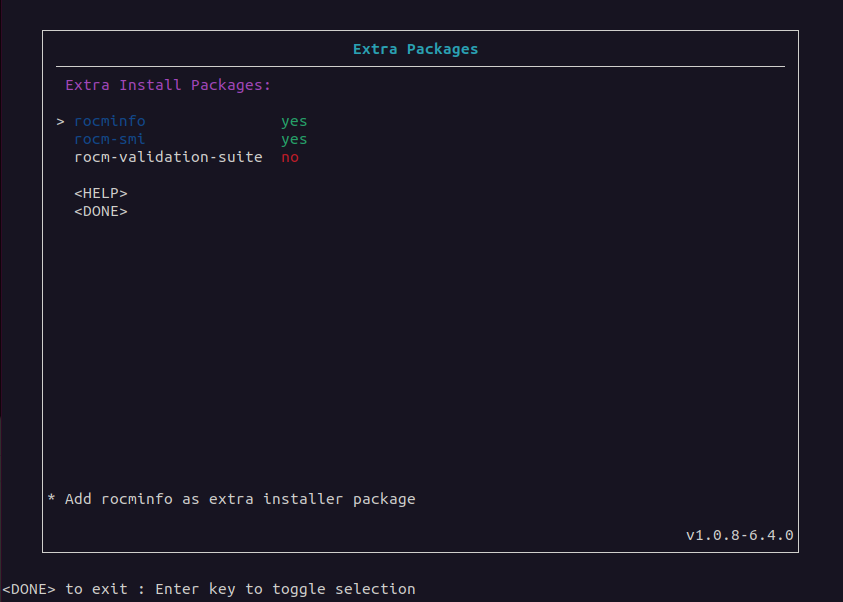Click <DONE> in the bottom hint bar

29,589
